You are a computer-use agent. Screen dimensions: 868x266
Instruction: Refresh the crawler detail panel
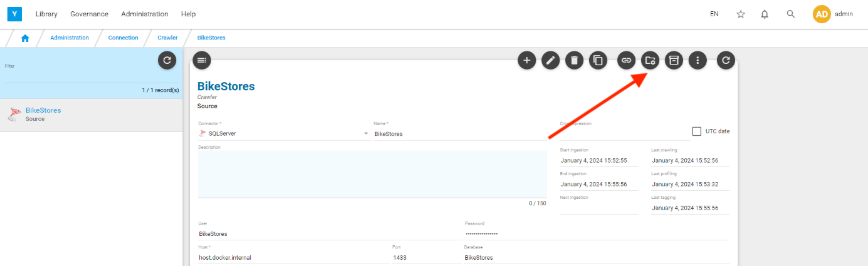726,61
